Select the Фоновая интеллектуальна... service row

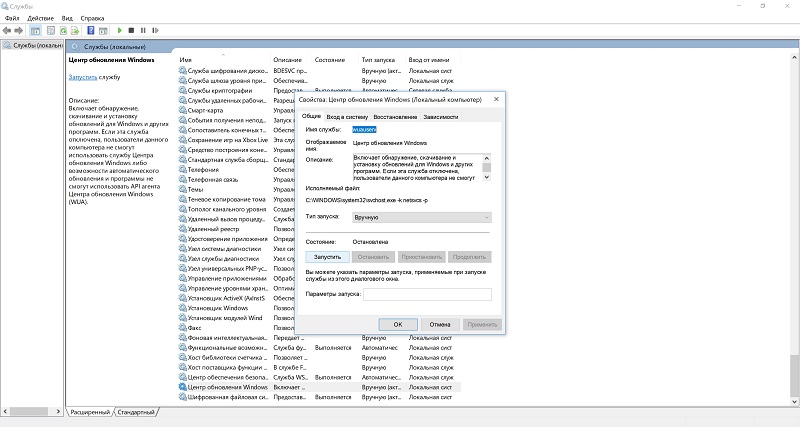319,338
